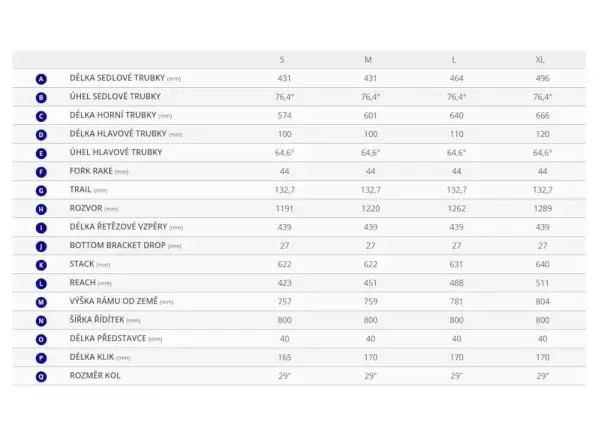Click the L badge next to Reach
The image size is (600, 440).
[x=41, y=284]
